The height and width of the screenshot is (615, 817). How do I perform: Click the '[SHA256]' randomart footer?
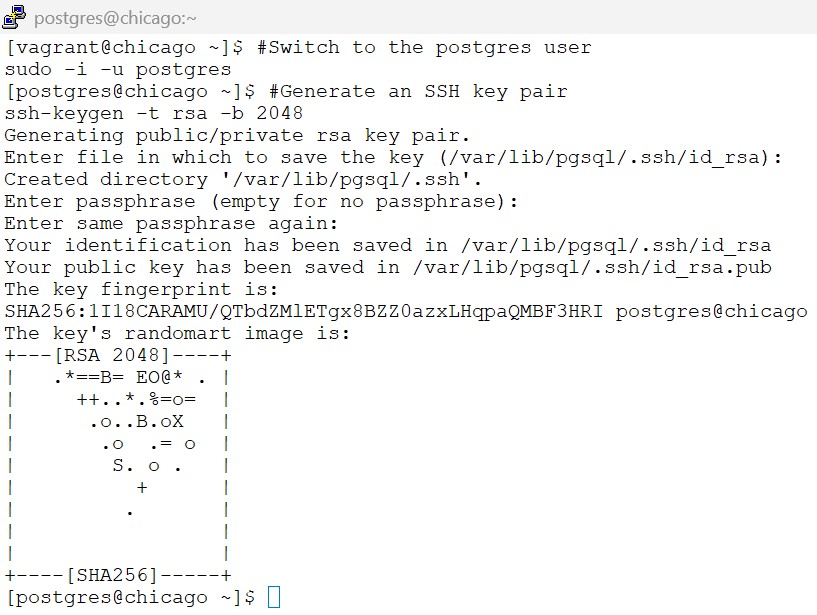click(x=112, y=575)
